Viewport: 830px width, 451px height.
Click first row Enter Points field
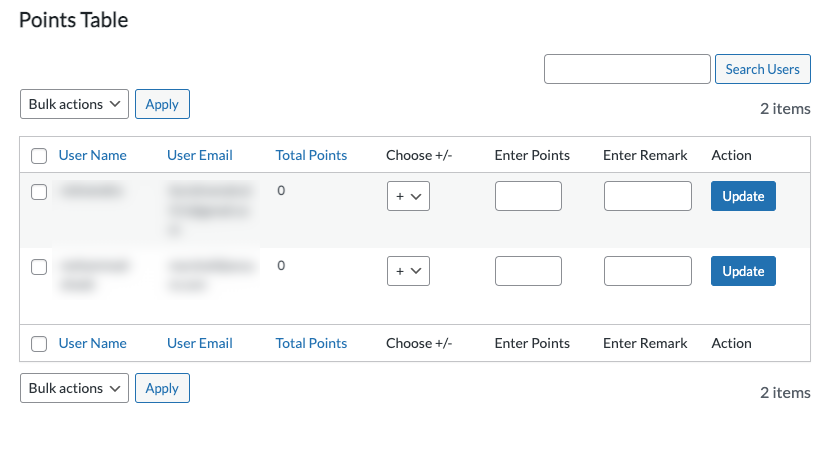point(528,196)
